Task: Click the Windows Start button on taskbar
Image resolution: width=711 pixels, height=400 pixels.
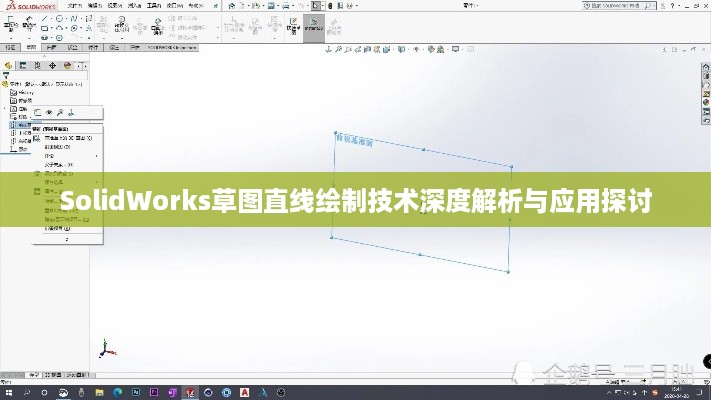Action: (9, 390)
